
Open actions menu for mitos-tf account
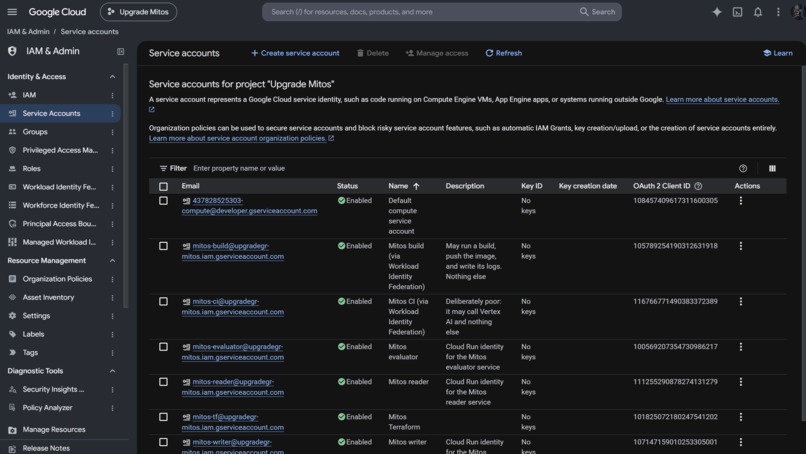click(x=741, y=416)
